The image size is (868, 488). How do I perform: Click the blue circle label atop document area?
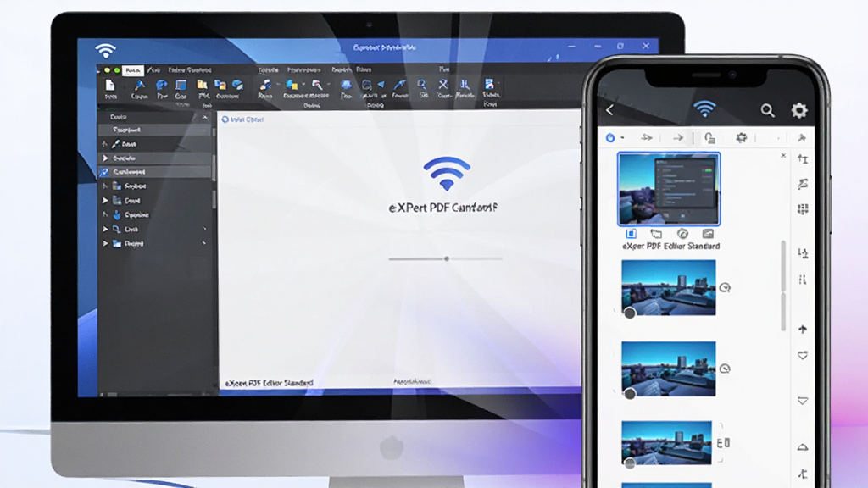click(242, 119)
